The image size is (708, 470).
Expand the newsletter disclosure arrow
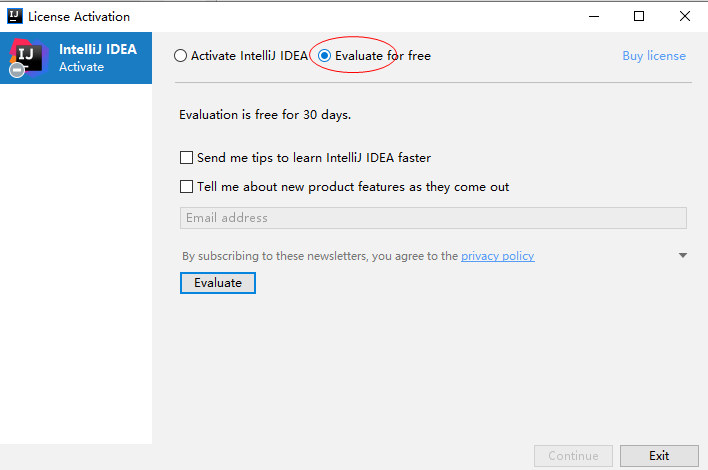pyautogui.click(x=682, y=256)
